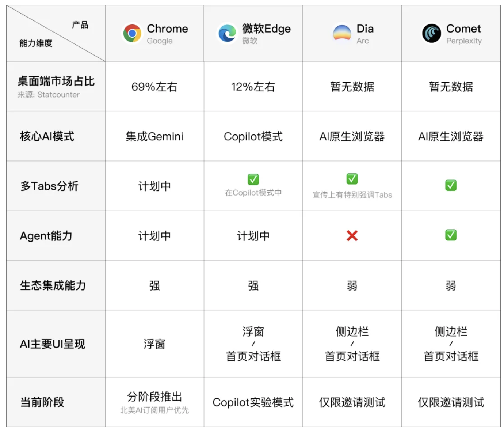Click green checkmark in Comet Agent能力 cell

coord(451,235)
